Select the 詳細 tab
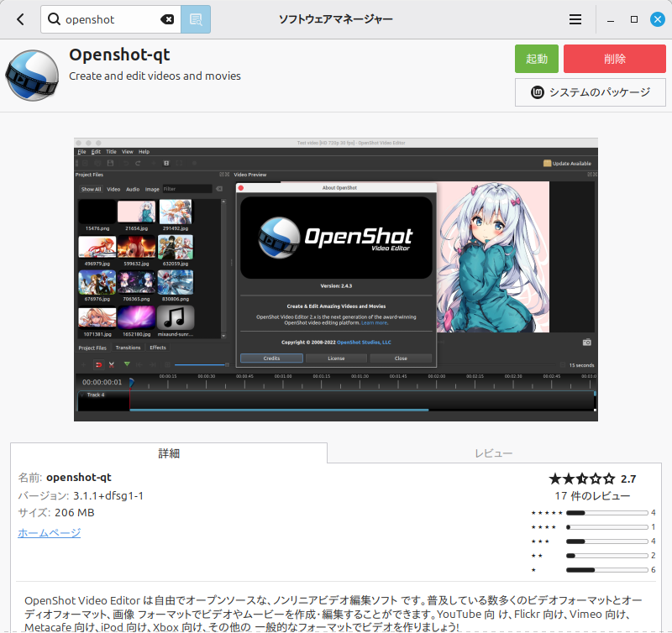Screen dimensions: 672x633 (x=169, y=453)
